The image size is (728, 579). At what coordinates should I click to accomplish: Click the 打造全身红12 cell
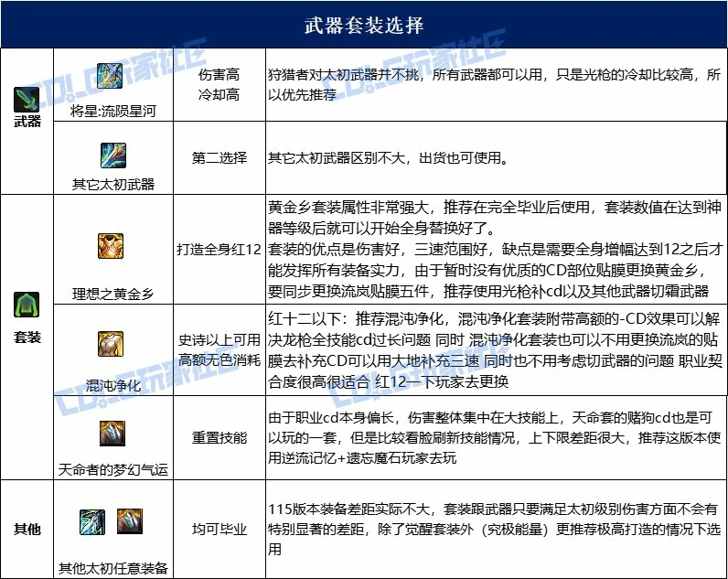(x=219, y=250)
